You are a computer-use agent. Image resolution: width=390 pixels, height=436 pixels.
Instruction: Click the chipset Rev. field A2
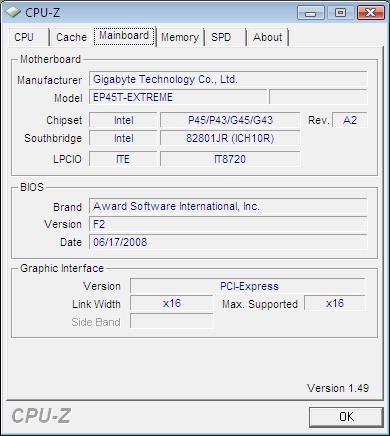(350, 120)
